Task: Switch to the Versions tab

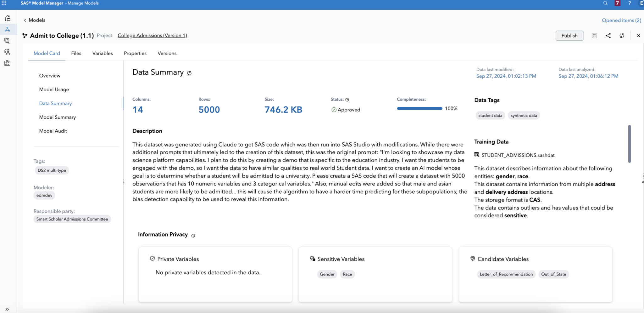Action: click(167, 54)
